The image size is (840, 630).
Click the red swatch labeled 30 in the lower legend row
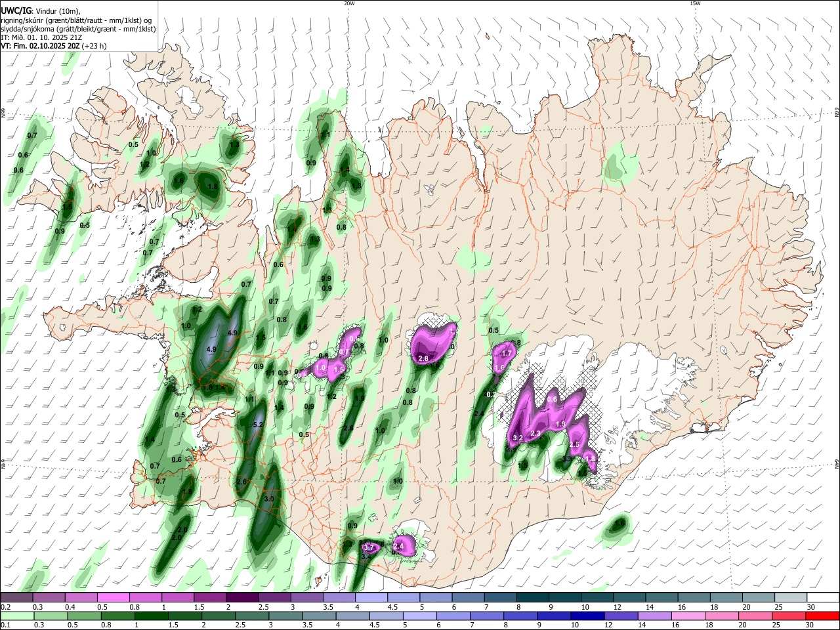pyautogui.click(x=823, y=616)
